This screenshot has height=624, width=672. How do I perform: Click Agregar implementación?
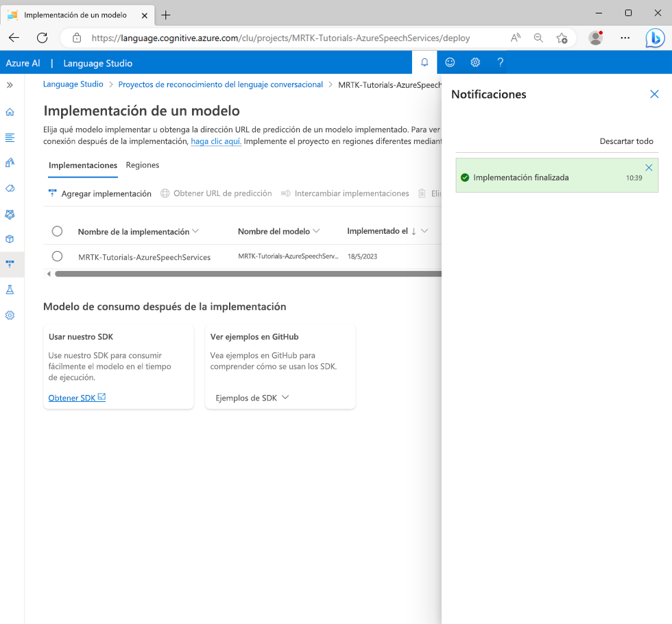[x=99, y=193]
